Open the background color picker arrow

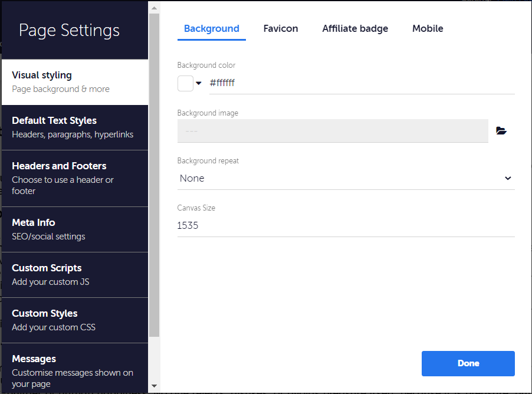tap(199, 83)
